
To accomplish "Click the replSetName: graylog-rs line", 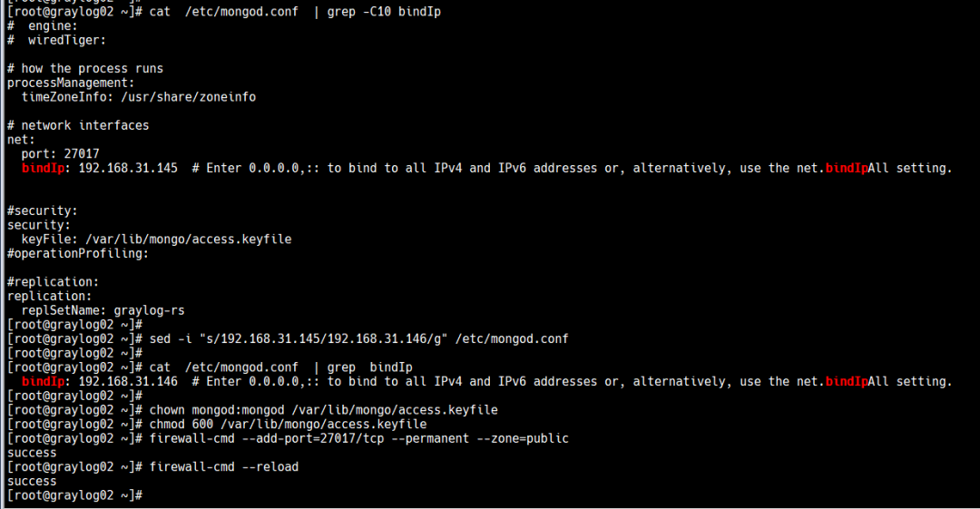I will pos(103,310).
